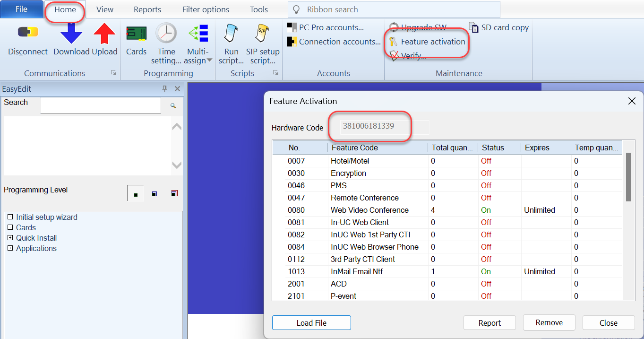The height and width of the screenshot is (339, 644).
Task: Select the Encryption feature row
Action: tap(447, 173)
